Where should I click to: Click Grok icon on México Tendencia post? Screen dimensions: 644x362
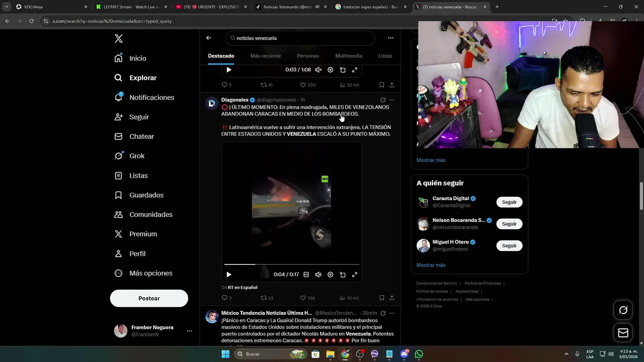click(383, 313)
